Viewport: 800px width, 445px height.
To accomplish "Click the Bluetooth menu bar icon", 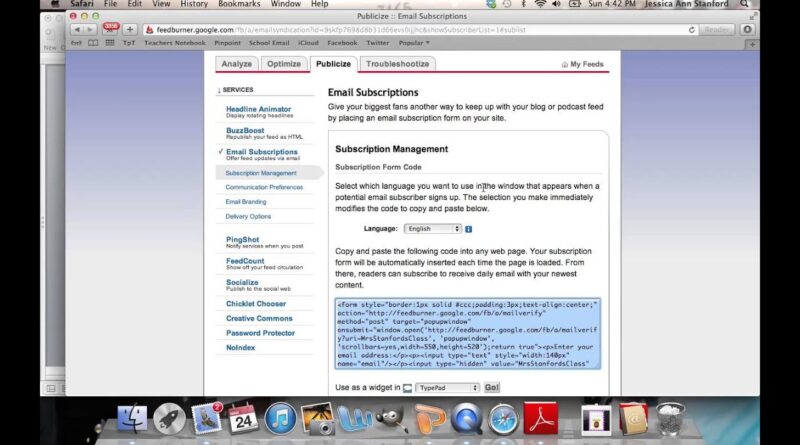I will tap(523, 4).
